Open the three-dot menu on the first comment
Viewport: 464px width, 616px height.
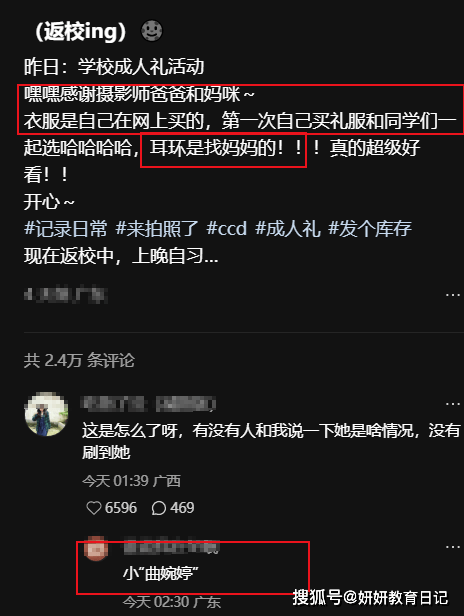(453, 404)
